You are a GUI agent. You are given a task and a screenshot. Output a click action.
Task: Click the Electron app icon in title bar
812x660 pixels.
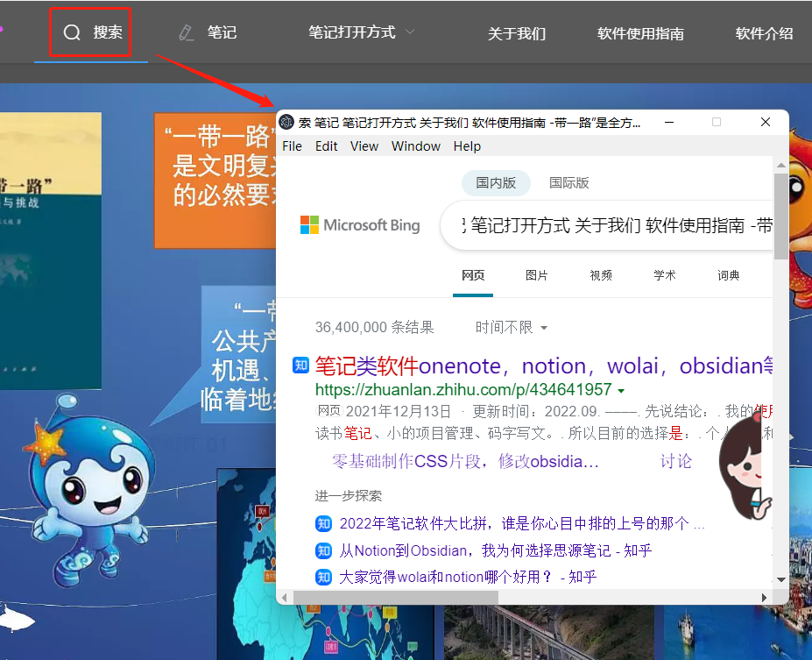pos(286,122)
